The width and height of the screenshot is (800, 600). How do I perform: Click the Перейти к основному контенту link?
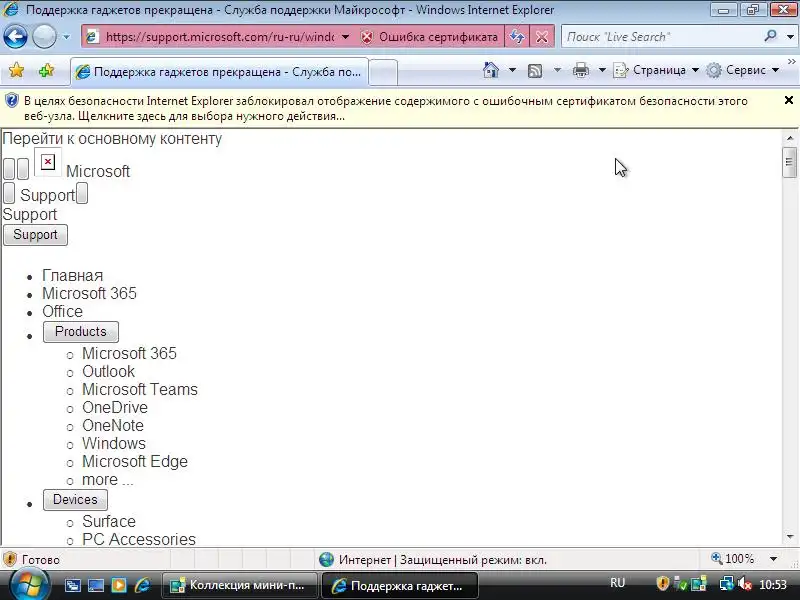click(x=112, y=139)
